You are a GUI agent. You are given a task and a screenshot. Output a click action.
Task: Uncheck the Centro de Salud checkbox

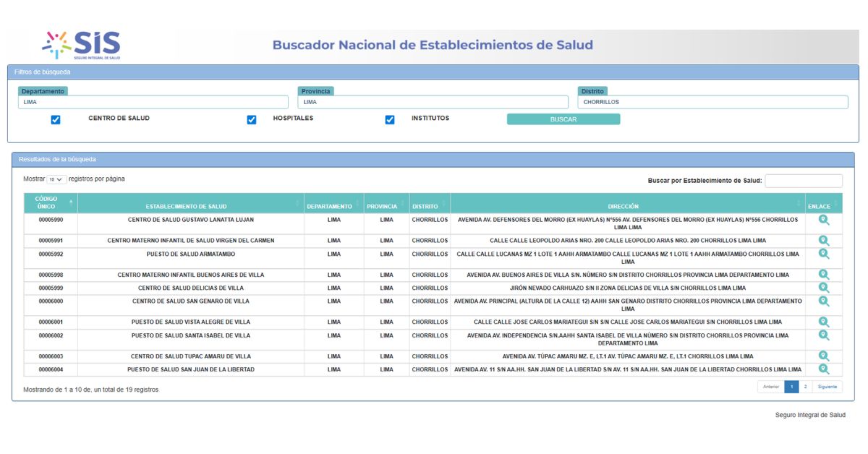56,120
